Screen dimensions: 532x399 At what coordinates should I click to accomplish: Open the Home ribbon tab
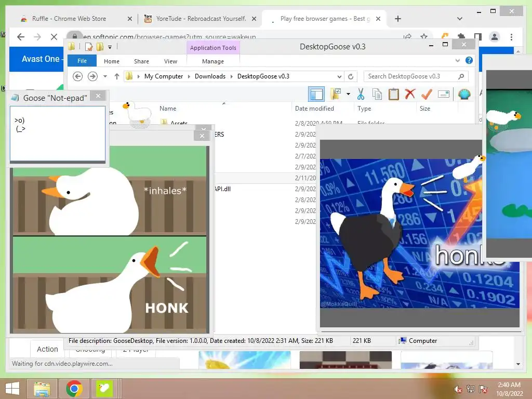point(112,61)
